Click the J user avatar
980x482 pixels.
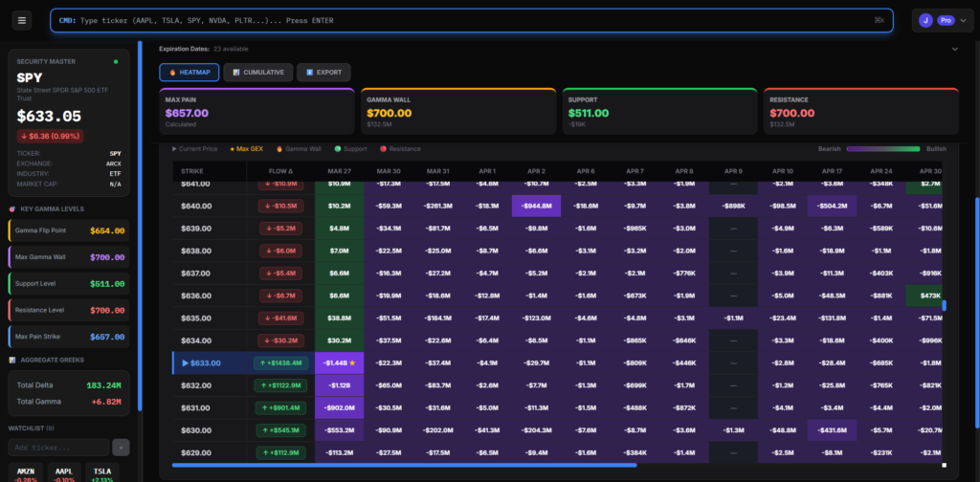[925, 21]
